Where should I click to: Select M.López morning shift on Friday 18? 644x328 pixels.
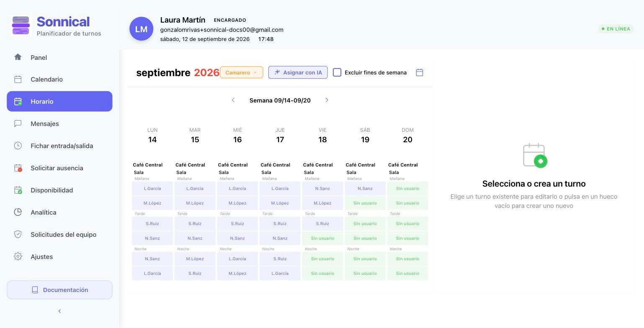point(322,203)
